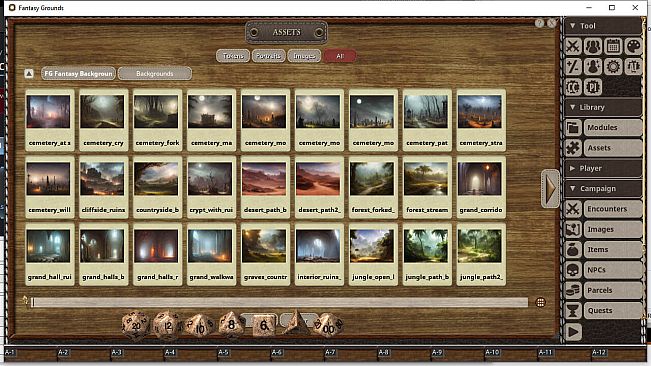Open the Combat Tracker crossed-swords tool icon
The image size is (651, 366).
click(x=573, y=46)
